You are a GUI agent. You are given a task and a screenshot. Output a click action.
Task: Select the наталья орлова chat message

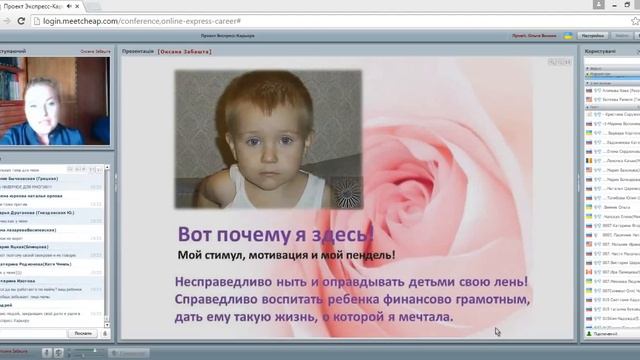pos(51,200)
